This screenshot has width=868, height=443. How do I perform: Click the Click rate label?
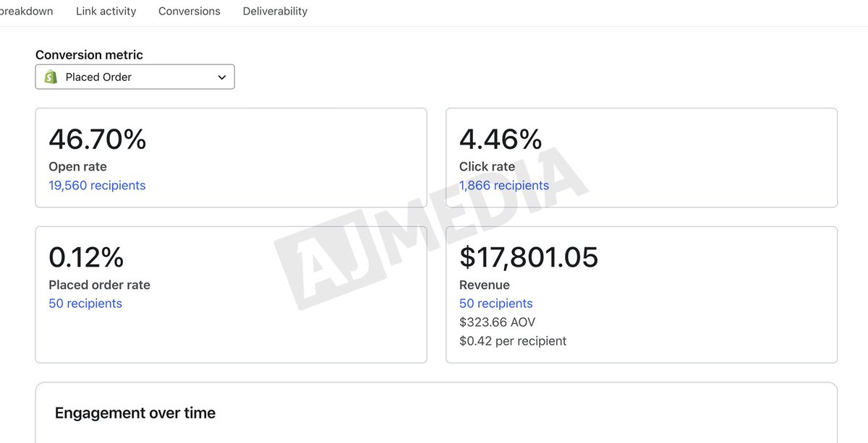coord(488,167)
